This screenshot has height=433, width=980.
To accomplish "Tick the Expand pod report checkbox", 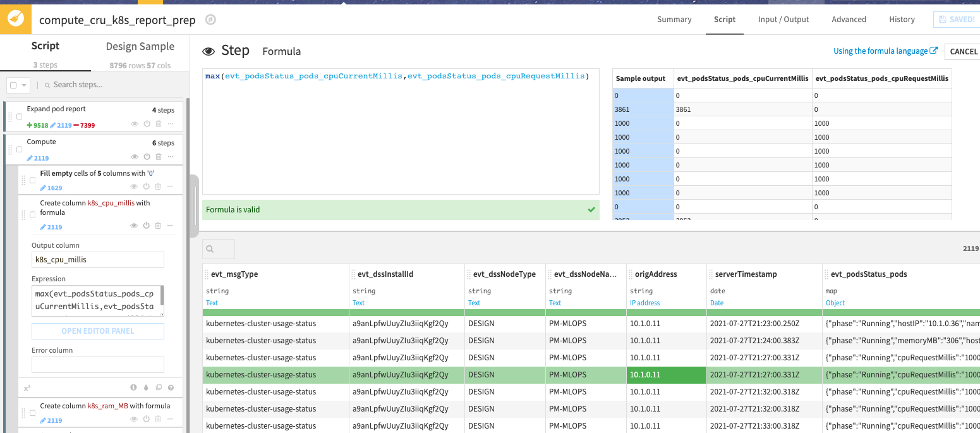I will tap(19, 116).
